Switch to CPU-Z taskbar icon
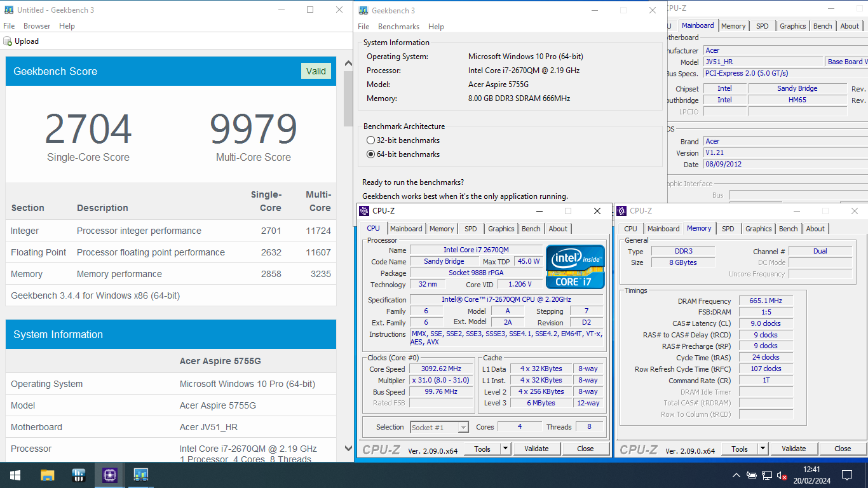Screen dimensions: 868x488 110,475
